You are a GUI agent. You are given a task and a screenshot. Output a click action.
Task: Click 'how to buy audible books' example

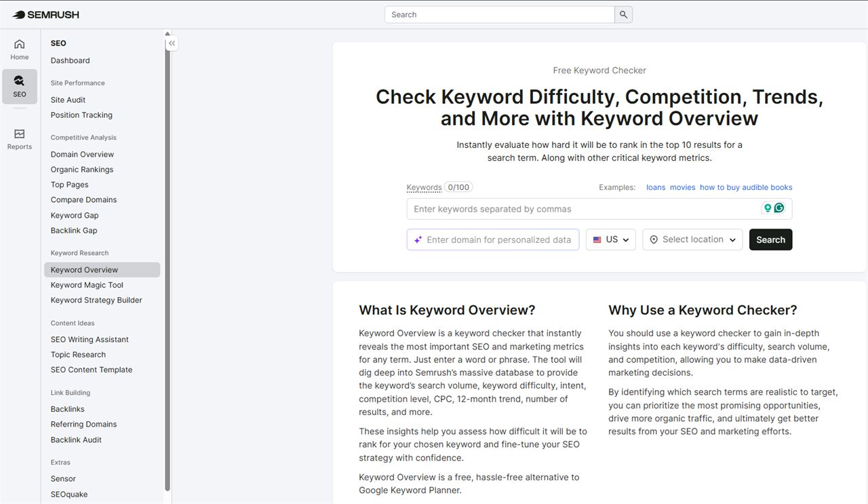746,187
